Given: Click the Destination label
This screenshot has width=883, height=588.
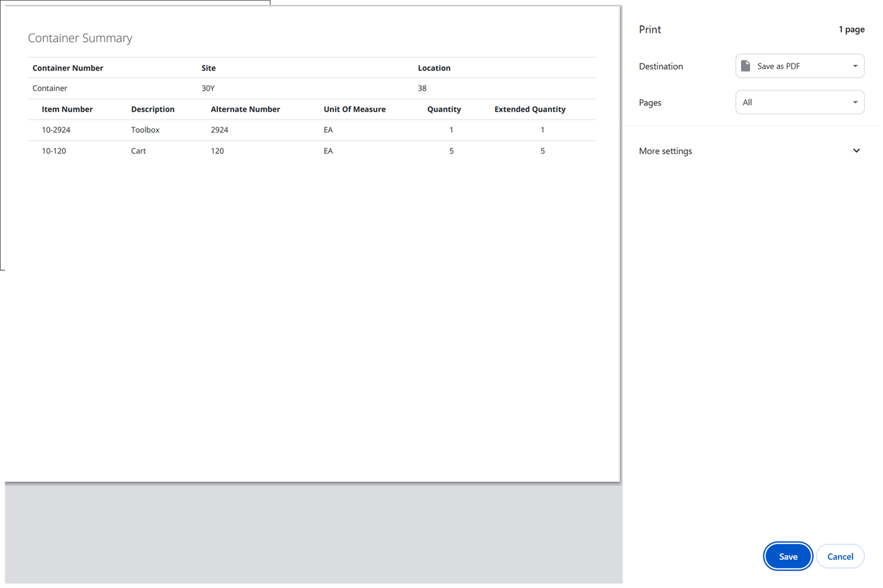Looking at the screenshot, I should tap(661, 66).
